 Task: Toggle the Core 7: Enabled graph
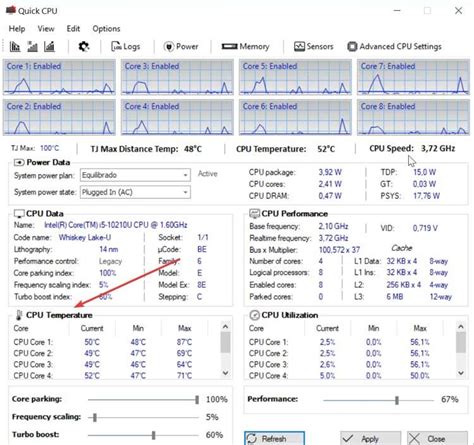click(x=413, y=77)
